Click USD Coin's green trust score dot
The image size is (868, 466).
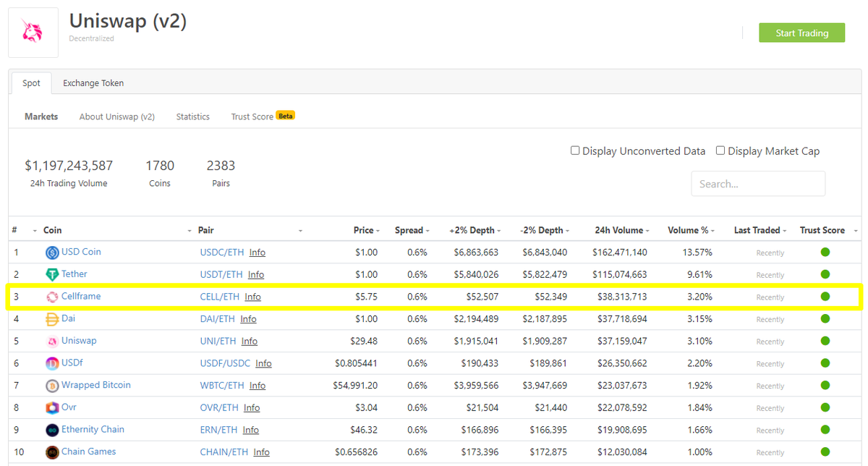point(825,252)
